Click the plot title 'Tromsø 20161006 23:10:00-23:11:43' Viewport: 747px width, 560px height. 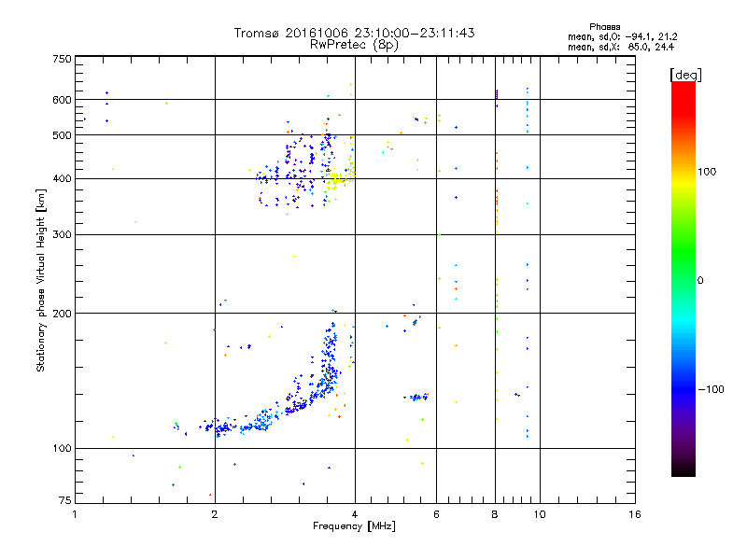point(354,33)
